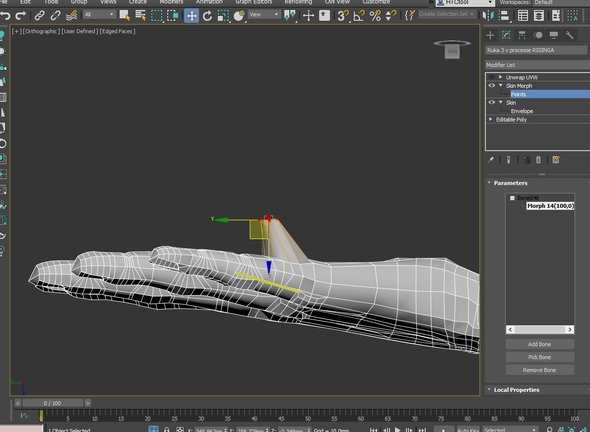Switch to the Hierarchy command panel tab

tap(522, 35)
